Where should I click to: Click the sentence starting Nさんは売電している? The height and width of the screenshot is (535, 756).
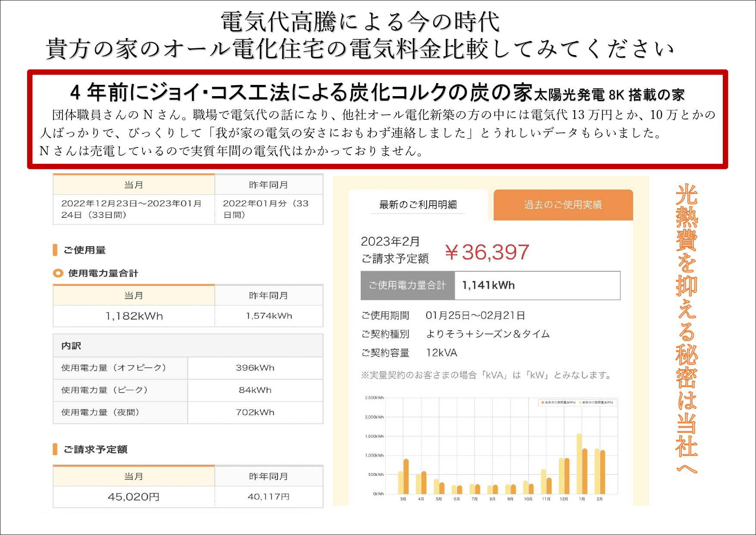(232, 151)
